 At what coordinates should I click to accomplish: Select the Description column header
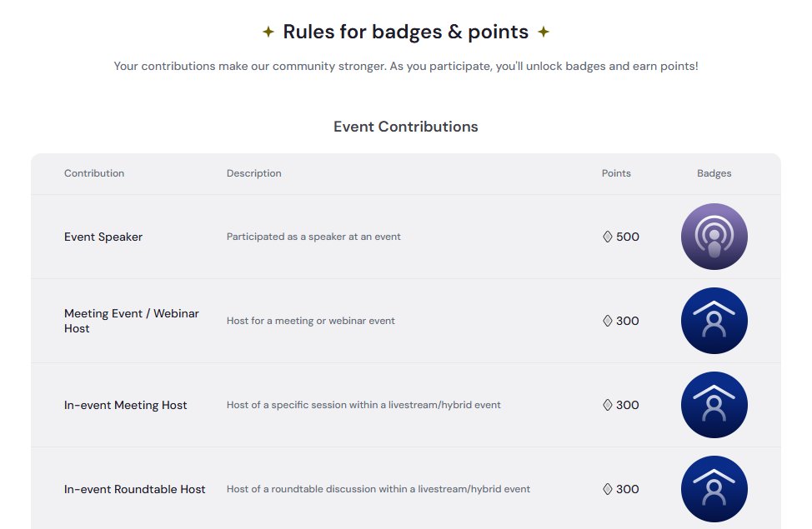pos(253,173)
